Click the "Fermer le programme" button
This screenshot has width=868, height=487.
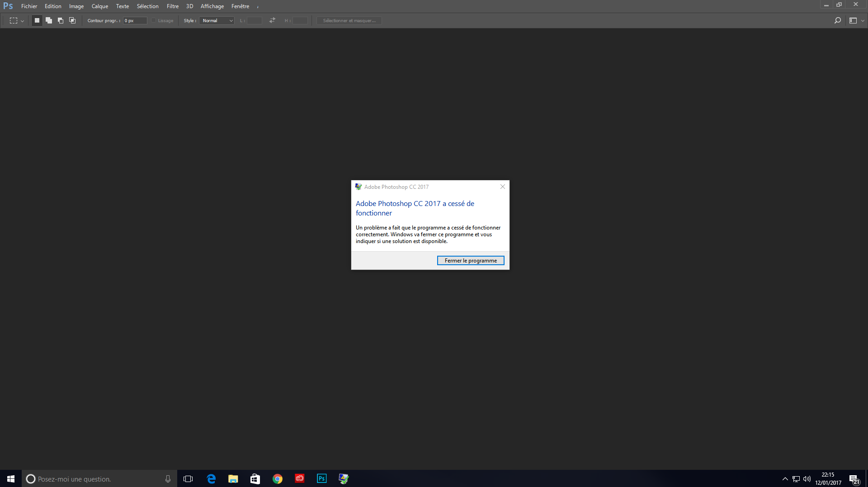470,260
